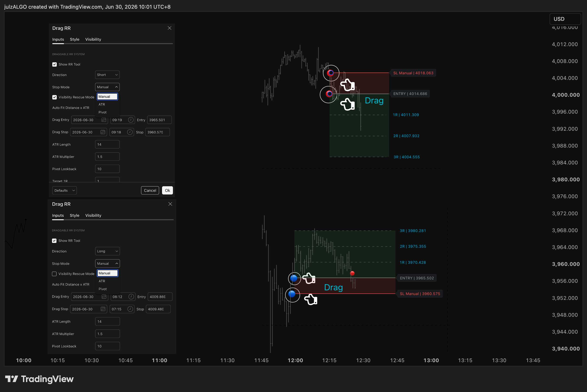Select ATR option in top Stop Mode list
The height and width of the screenshot is (392, 587).
point(107,104)
